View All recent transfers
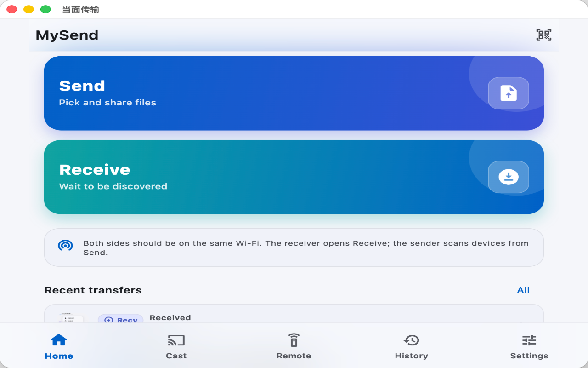Image resolution: width=588 pixels, height=368 pixels. [x=523, y=290]
